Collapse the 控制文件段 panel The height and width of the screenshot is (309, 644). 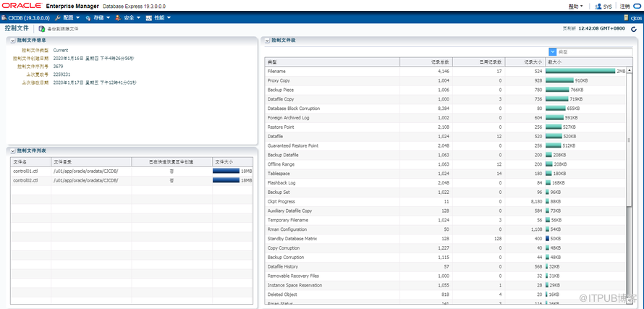268,41
